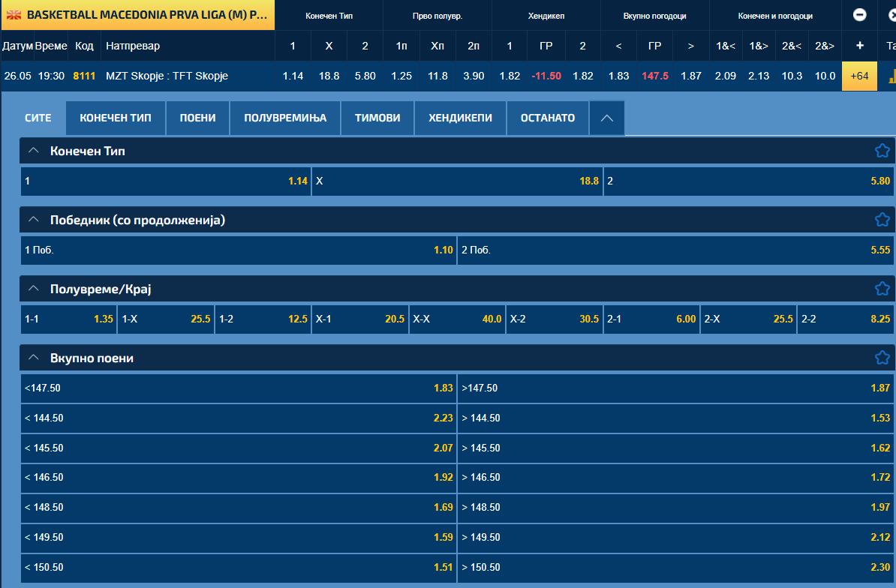This screenshot has width=896, height=588.
Task: Click first-half Хп odds 11.8 in match row
Action: click(437, 76)
